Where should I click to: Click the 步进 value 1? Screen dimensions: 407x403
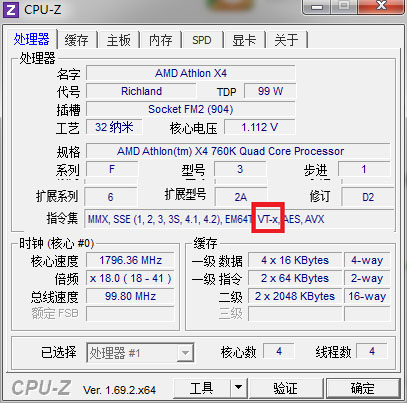click(x=364, y=169)
